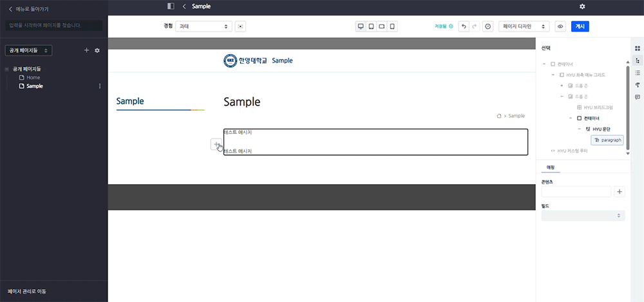Open the comments icon in right rail
Viewport: 644px width, 302px height.
(637, 97)
